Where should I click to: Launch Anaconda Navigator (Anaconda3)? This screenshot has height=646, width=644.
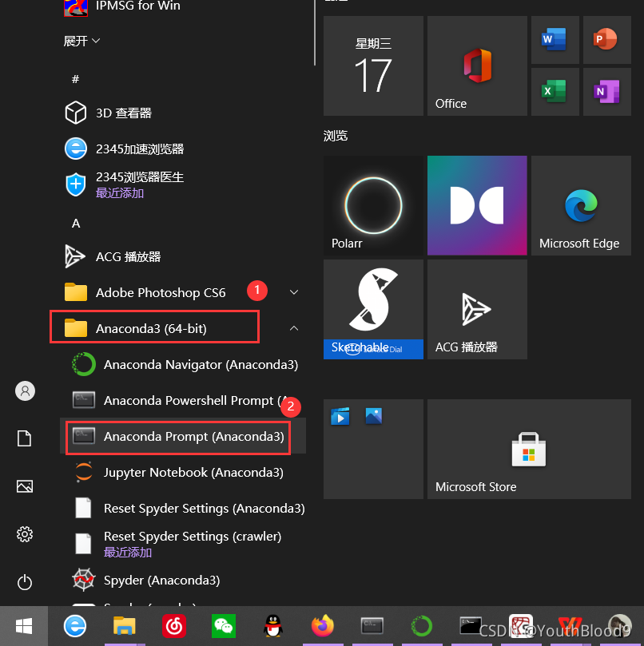(183, 364)
